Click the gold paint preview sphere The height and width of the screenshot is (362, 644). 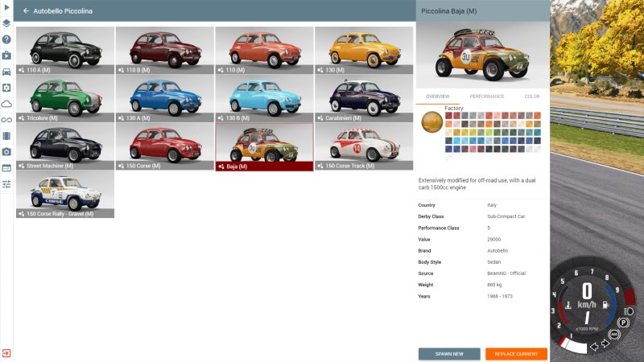tap(431, 122)
